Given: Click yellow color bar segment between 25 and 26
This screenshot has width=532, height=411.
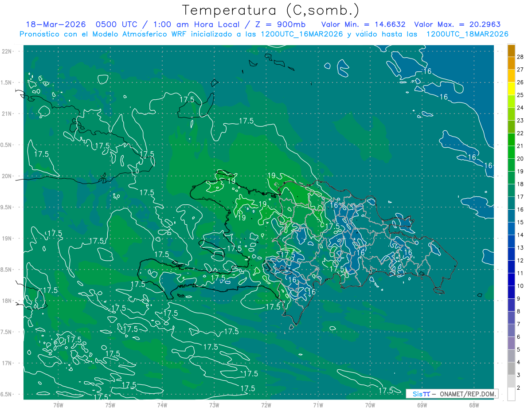Looking at the screenshot, I should tap(511, 88).
